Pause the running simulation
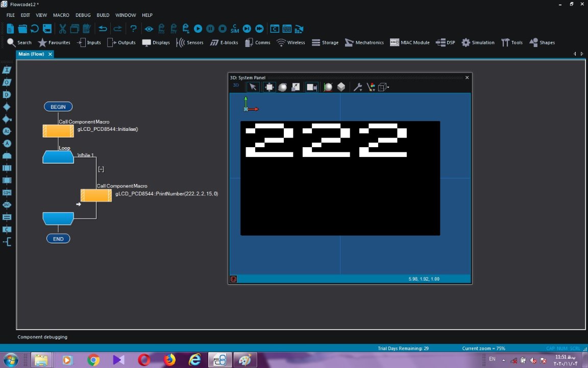The width and height of the screenshot is (588, 368). coord(210,29)
